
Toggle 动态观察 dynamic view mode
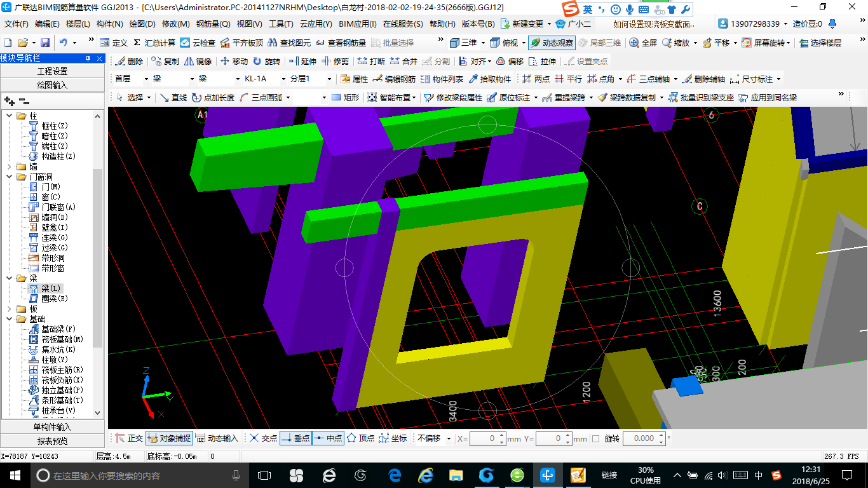[551, 43]
